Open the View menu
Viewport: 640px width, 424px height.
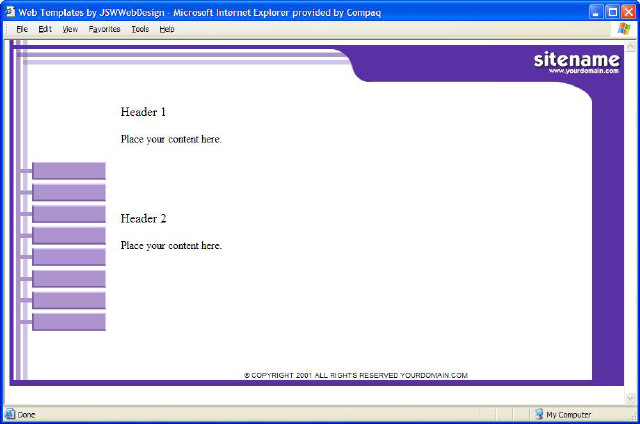(x=70, y=29)
